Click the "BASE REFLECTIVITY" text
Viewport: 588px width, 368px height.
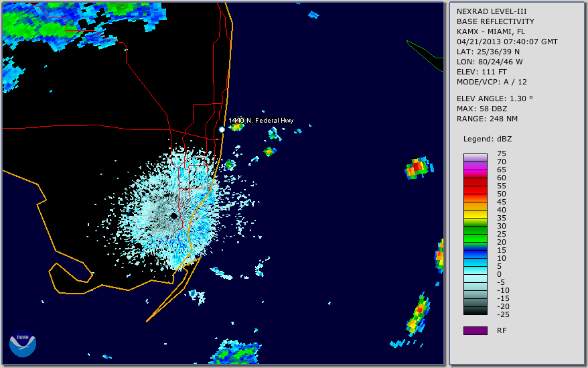(496, 21)
